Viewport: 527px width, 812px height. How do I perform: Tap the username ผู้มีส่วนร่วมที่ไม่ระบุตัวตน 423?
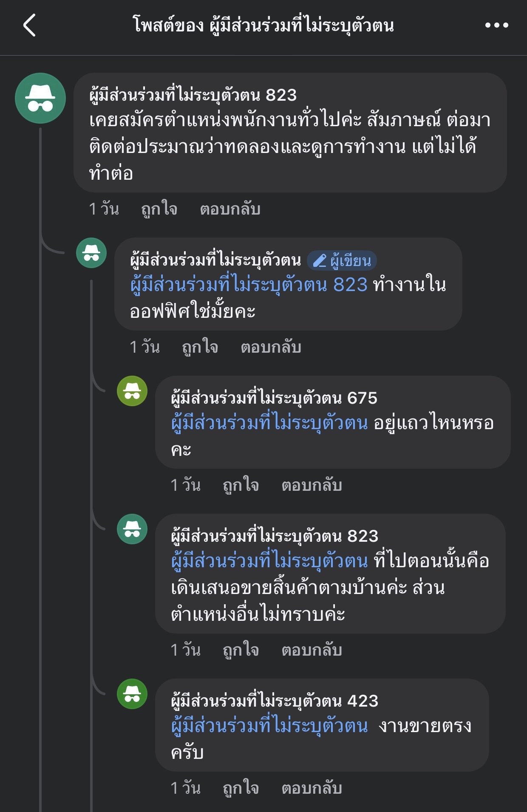(x=275, y=701)
